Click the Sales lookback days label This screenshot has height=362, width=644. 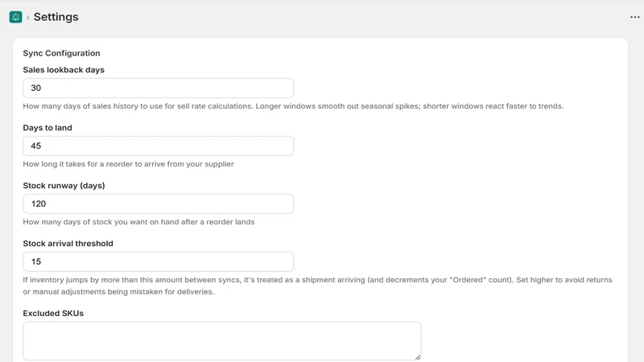[x=64, y=70]
